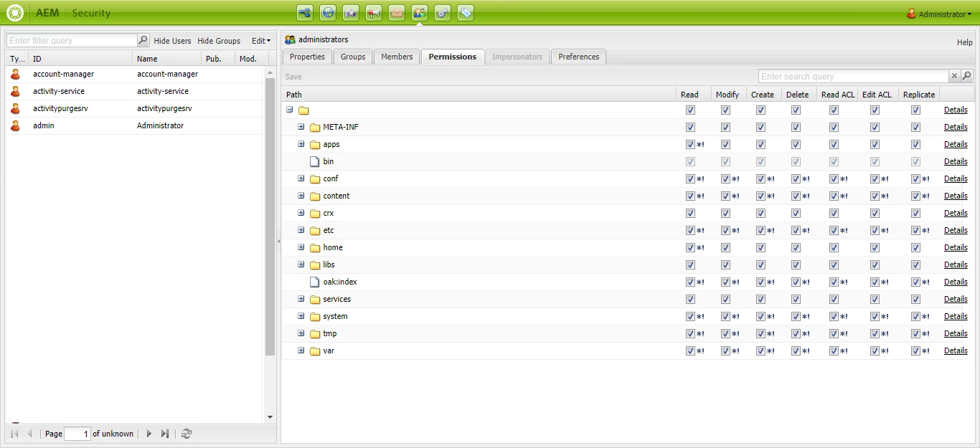
Task: Go to next page of user list
Action: [149, 434]
